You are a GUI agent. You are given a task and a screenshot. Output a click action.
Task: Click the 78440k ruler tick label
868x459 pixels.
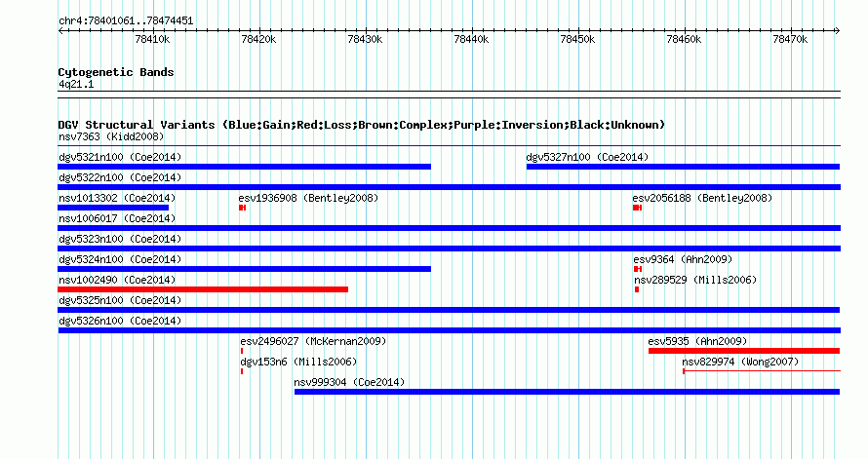pyautogui.click(x=471, y=39)
